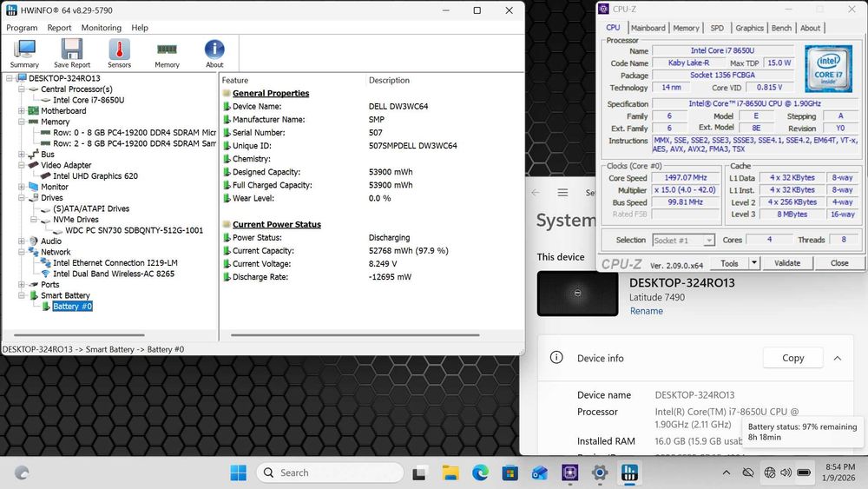
Task: Open the Settings hamburger navigation menu
Action: pyautogui.click(x=563, y=193)
